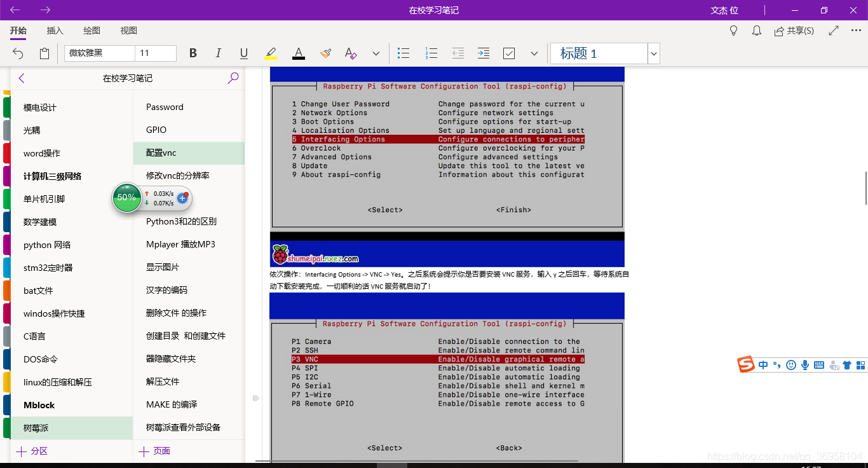
Task: Insert a numbered list
Action: (431, 53)
